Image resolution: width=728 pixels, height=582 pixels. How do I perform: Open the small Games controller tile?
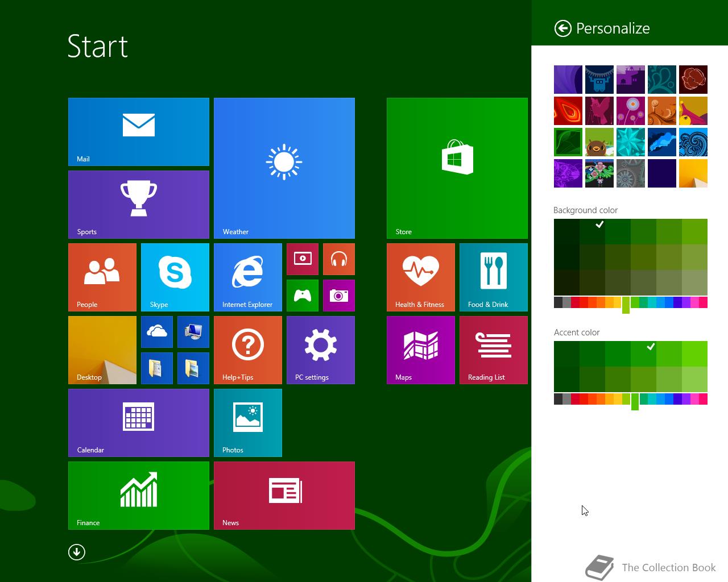pos(303,296)
